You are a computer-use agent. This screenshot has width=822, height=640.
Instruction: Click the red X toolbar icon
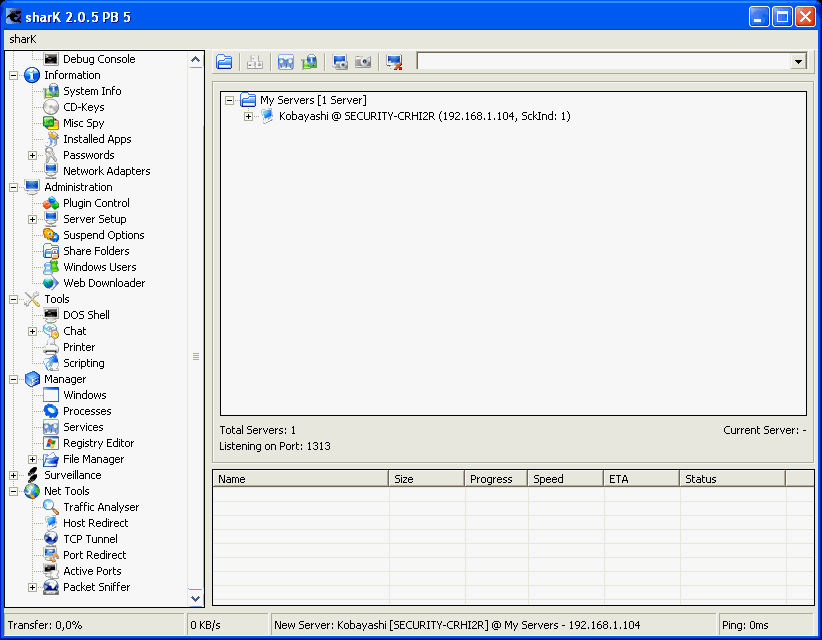[x=394, y=61]
